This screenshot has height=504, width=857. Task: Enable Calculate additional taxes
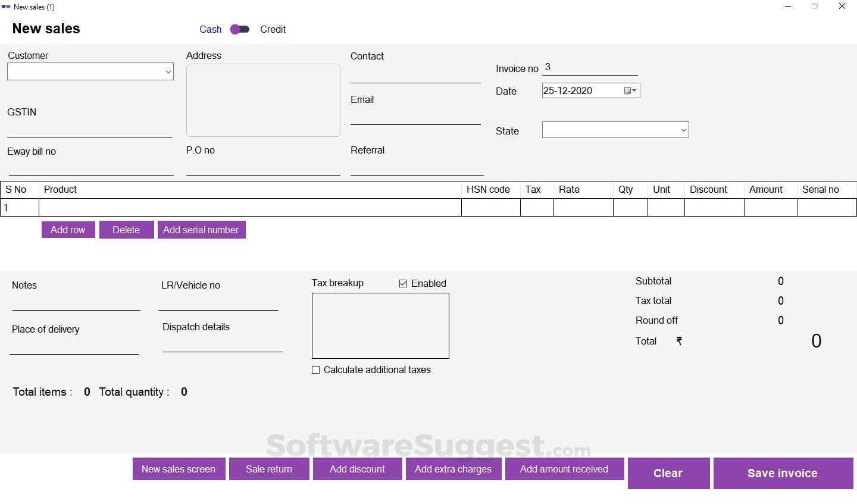pos(315,370)
